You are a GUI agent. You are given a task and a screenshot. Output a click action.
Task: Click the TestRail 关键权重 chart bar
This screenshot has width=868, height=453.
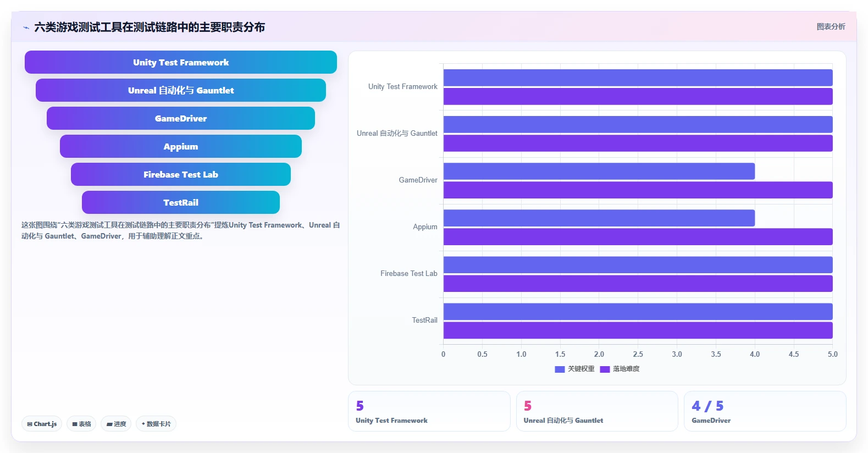[638, 311]
